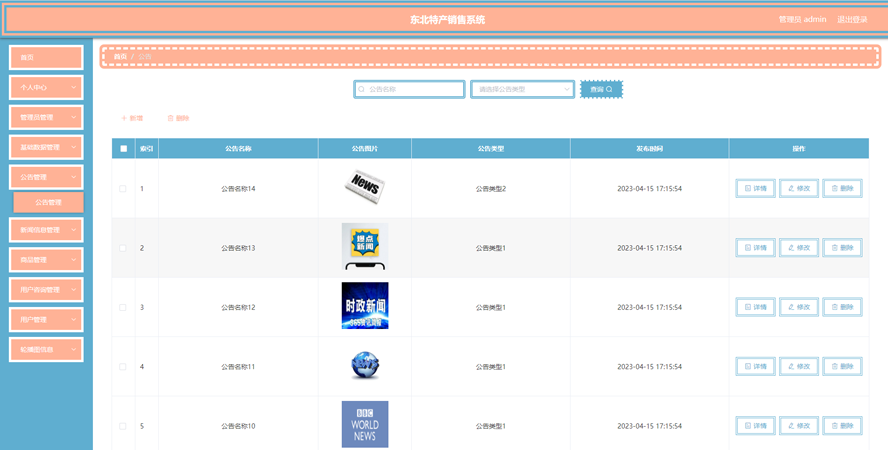Click the 公告图片 column header
Image resolution: width=888 pixels, height=450 pixels.
pyautogui.click(x=365, y=149)
